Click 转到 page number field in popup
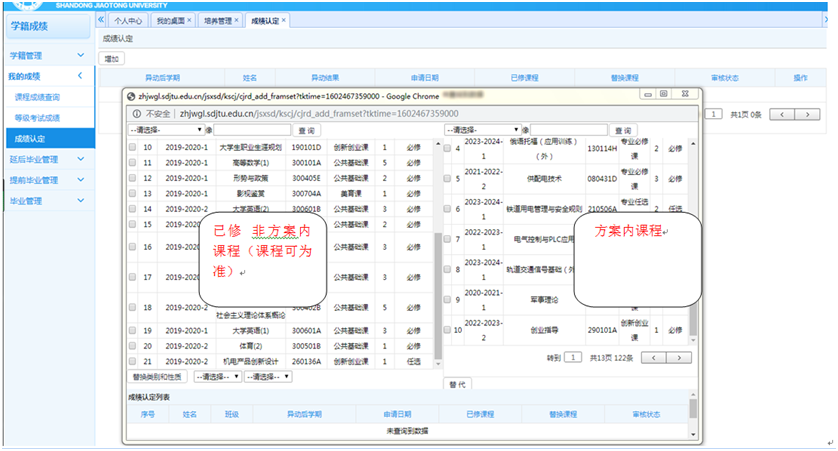Image resolution: width=838 pixels, height=451 pixels. pos(573,357)
